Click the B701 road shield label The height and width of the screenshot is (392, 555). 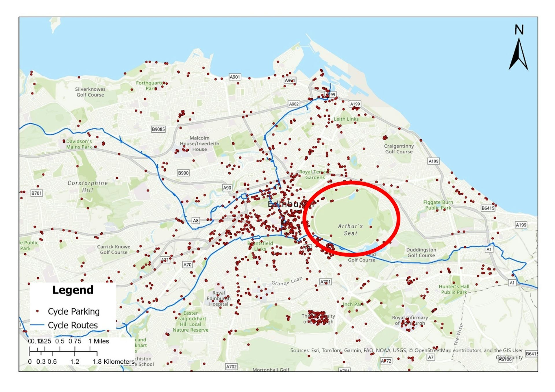coord(37,193)
